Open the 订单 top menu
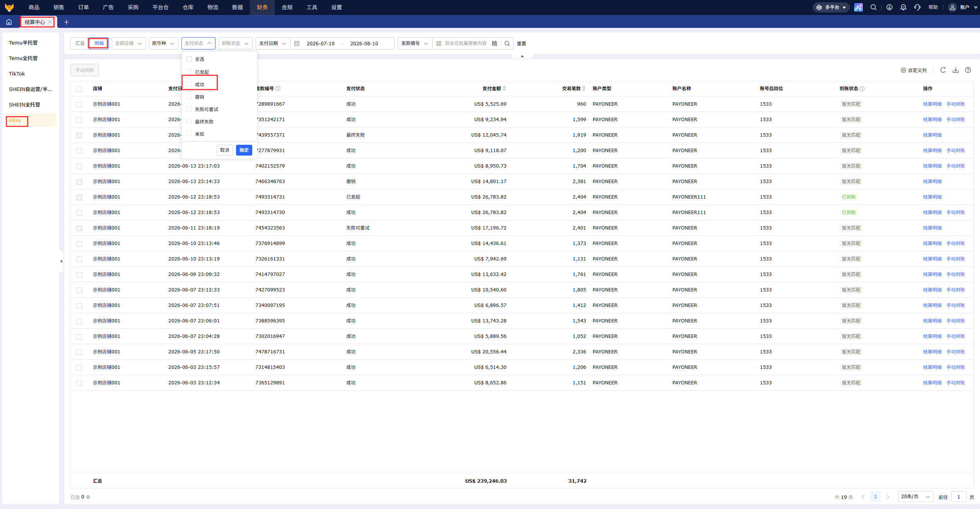Screen dimensions: 980x509 pos(84,7)
